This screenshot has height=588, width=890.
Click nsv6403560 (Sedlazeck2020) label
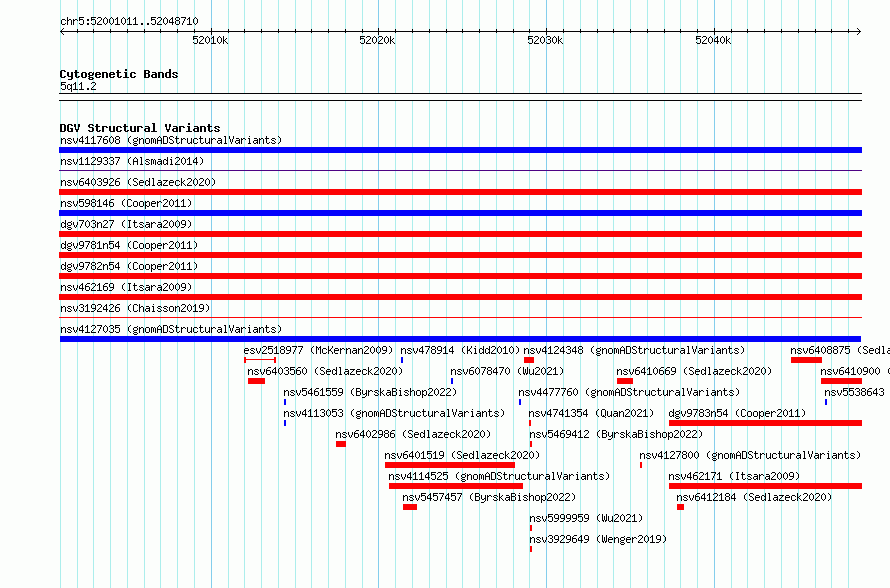point(325,371)
